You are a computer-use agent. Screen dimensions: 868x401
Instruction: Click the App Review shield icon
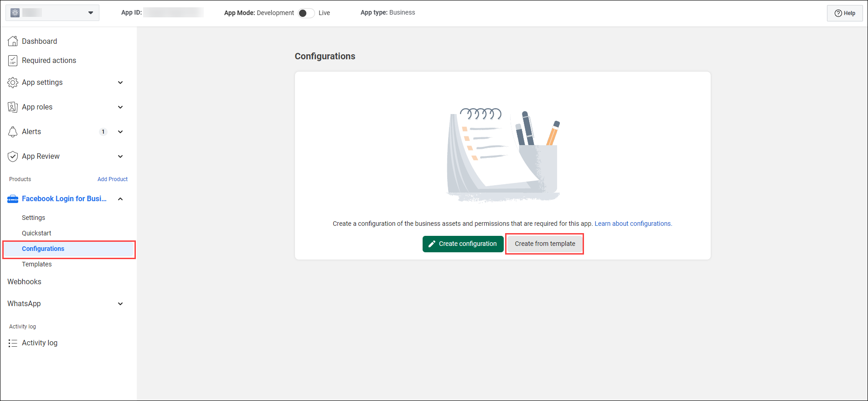pyautogui.click(x=13, y=156)
